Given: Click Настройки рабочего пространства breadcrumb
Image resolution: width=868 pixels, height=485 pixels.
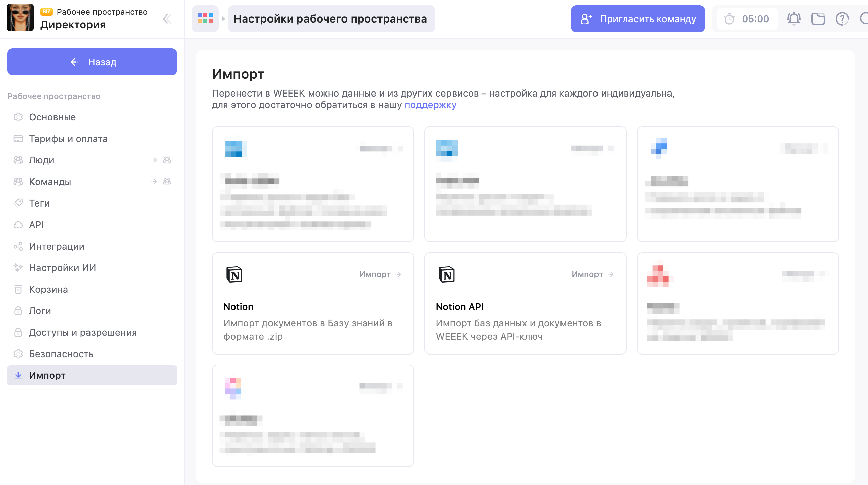Looking at the screenshot, I should 331,18.
